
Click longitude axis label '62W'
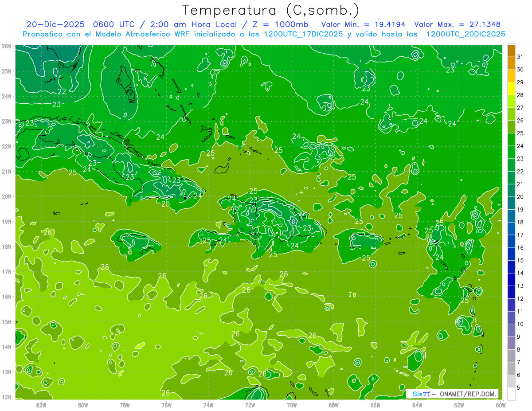459,405
